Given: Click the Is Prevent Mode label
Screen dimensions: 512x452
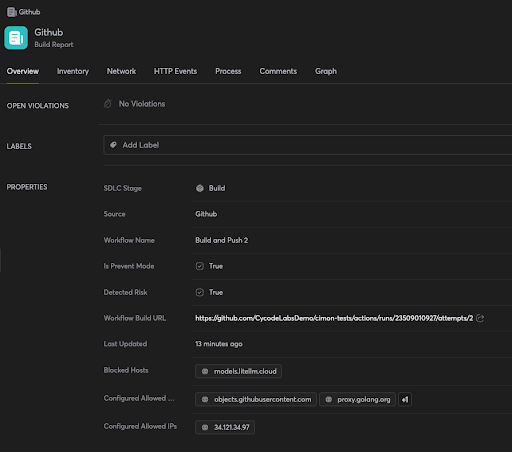Looking at the screenshot, I should 129,266.
